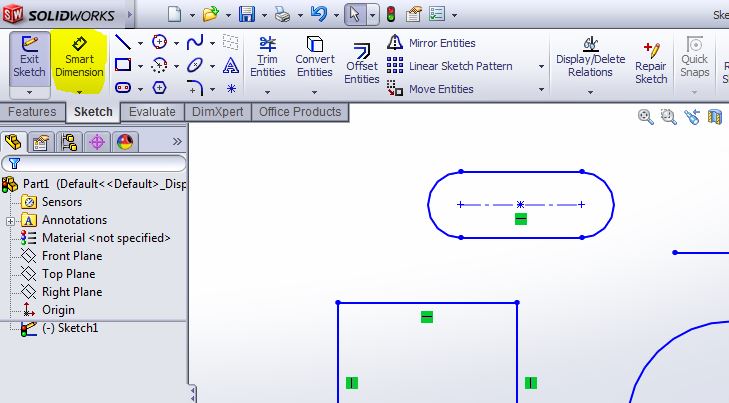Image resolution: width=729 pixels, height=403 pixels.
Task: Switch to the Sketch tab
Action: tap(93, 112)
